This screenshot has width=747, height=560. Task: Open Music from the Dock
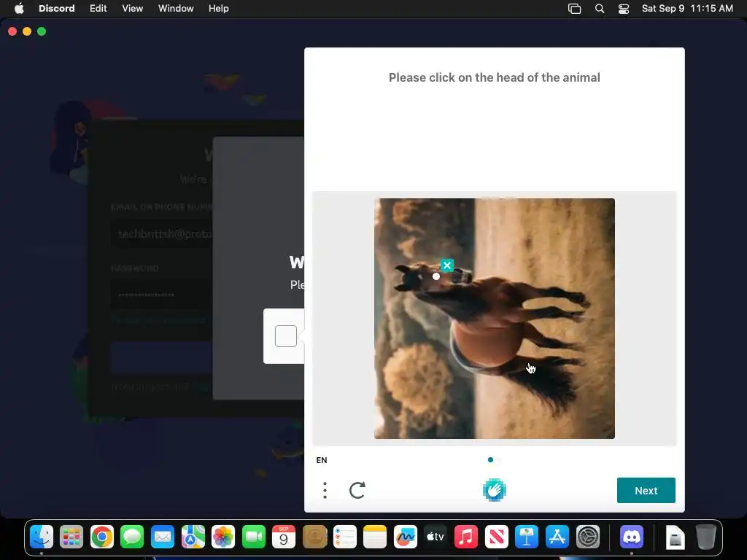click(466, 537)
